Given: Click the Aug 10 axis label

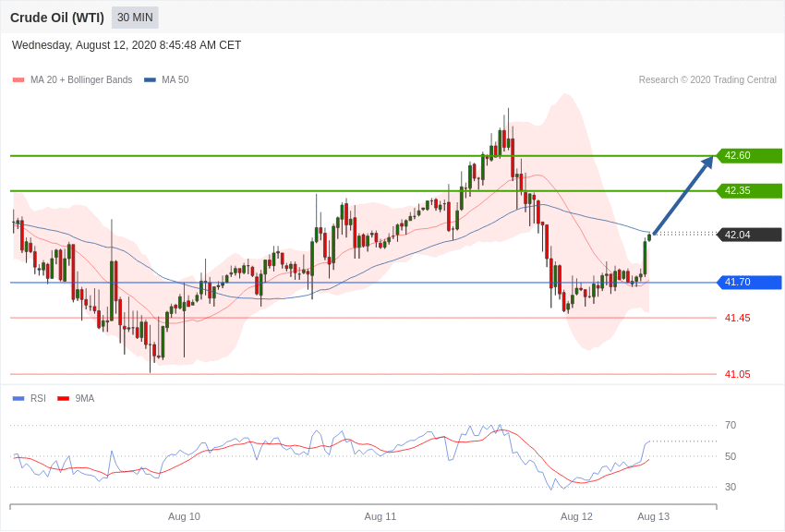Looking at the screenshot, I should pyautogui.click(x=184, y=516).
